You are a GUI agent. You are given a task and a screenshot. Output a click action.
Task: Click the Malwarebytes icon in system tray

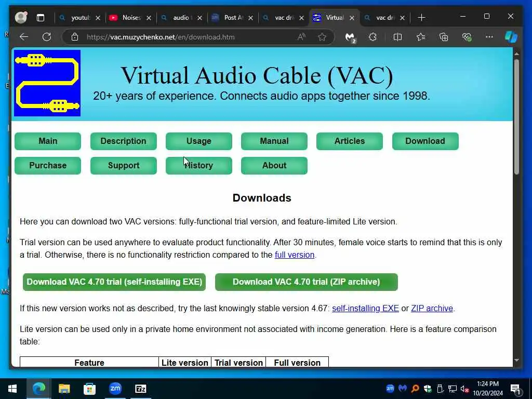pyautogui.click(x=403, y=388)
